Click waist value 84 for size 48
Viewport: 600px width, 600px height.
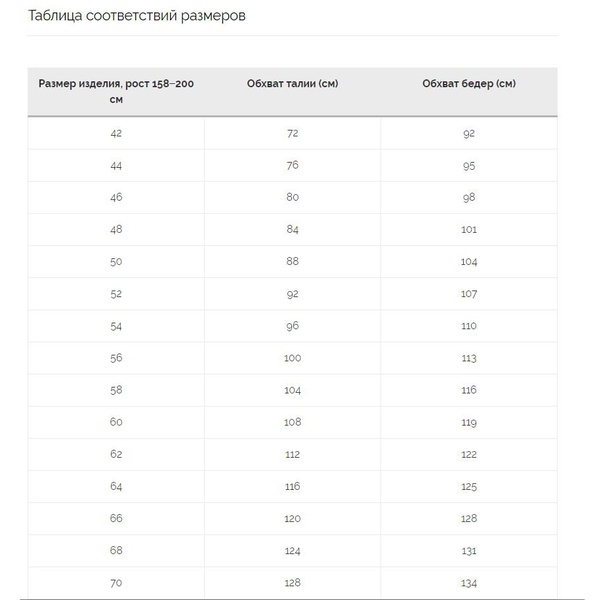point(292,229)
